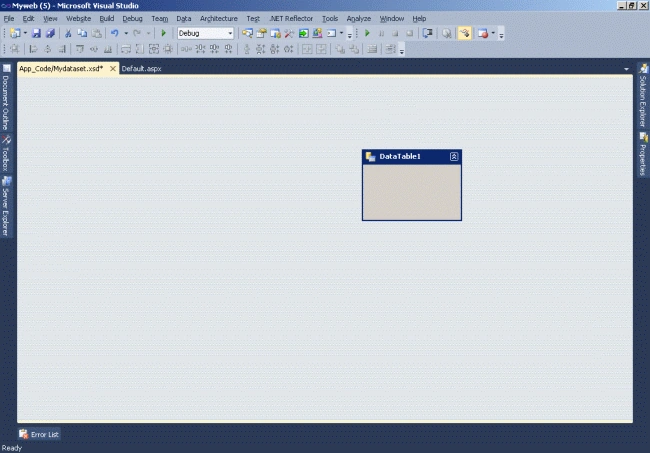
Task: Open the Layout toolbar options overflow
Action: click(402, 51)
